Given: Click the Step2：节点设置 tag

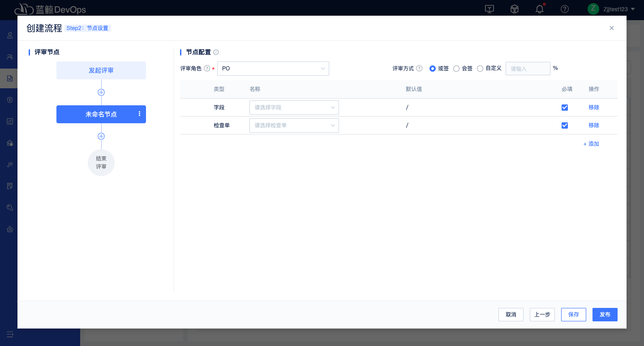Looking at the screenshot, I should coord(87,28).
